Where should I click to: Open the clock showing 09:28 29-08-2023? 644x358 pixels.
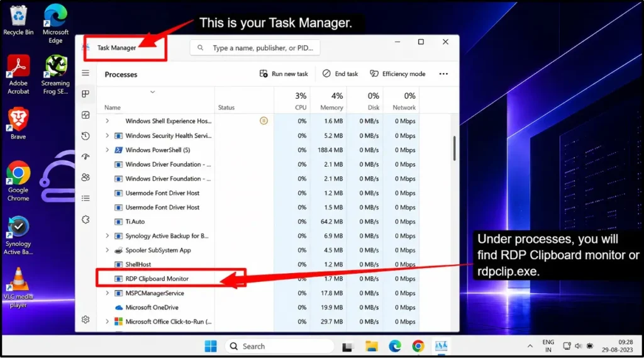pyautogui.click(x=618, y=346)
